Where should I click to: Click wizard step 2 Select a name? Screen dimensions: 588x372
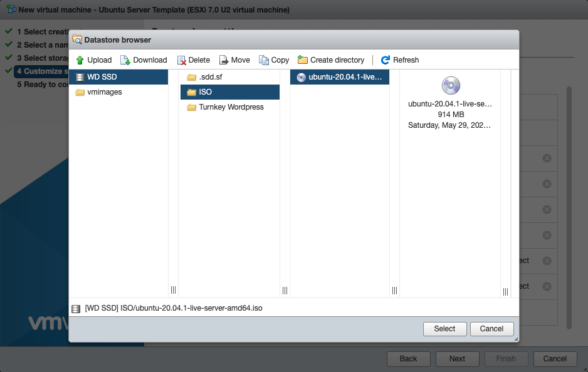coord(42,45)
